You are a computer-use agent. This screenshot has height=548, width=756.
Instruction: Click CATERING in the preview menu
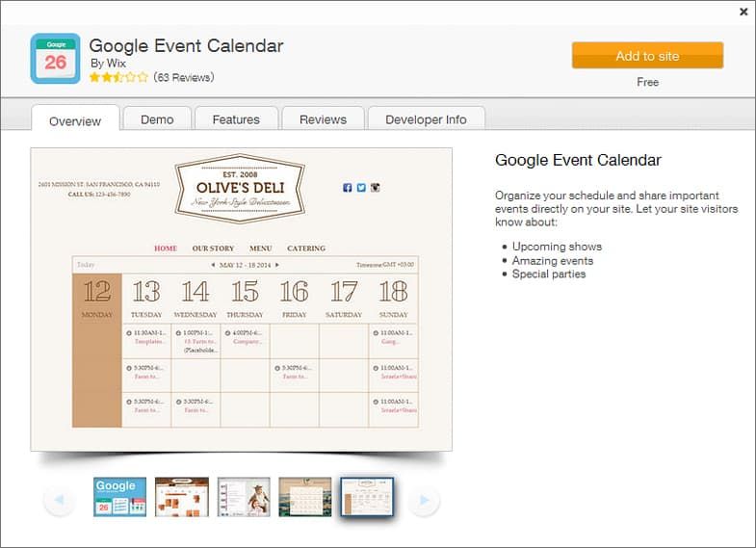click(306, 248)
